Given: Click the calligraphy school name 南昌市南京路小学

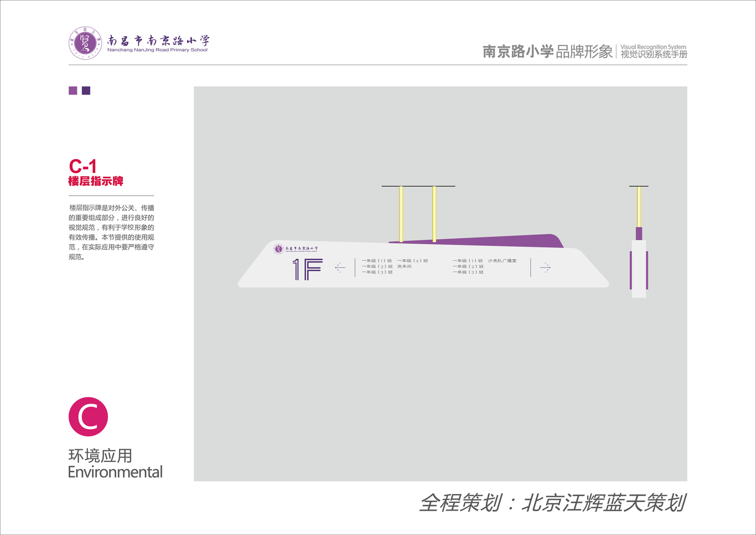Looking at the screenshot, I should point(158,40).
